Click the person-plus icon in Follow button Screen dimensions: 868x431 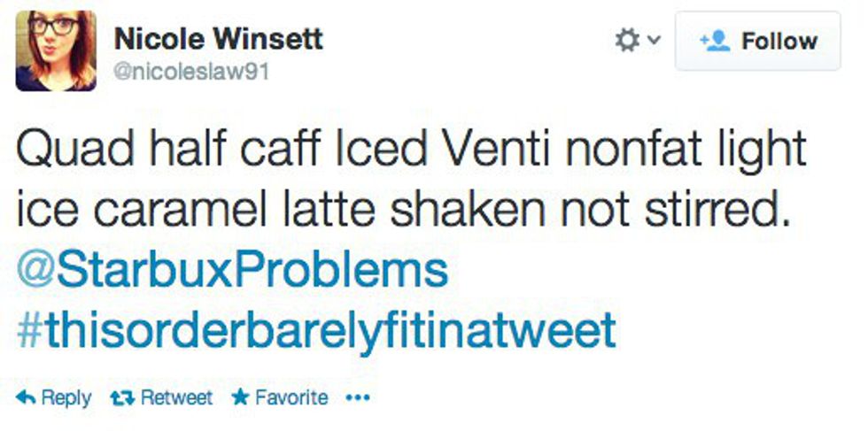[715, 41]
